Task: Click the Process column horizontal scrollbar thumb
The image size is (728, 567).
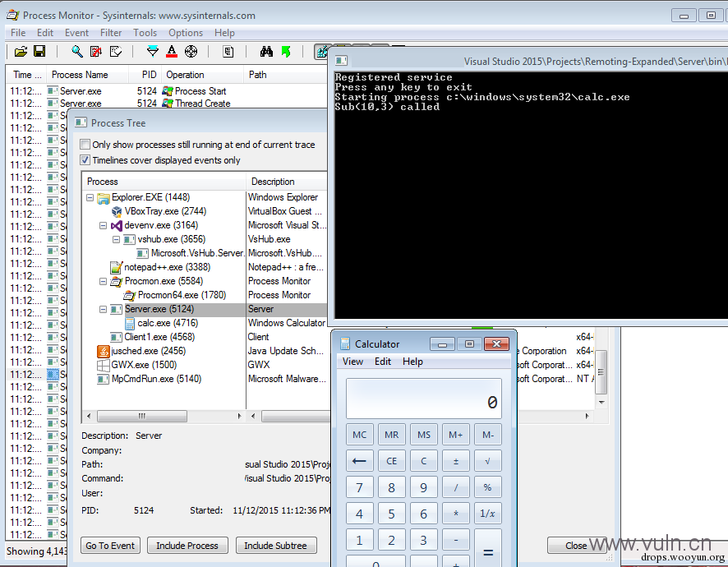Action: (141, 416)
